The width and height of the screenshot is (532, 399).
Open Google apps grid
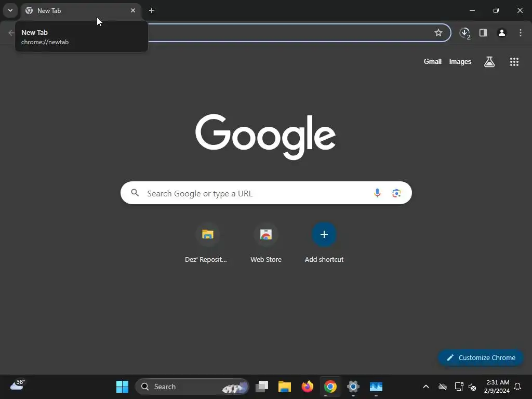(x=514, y=62)
